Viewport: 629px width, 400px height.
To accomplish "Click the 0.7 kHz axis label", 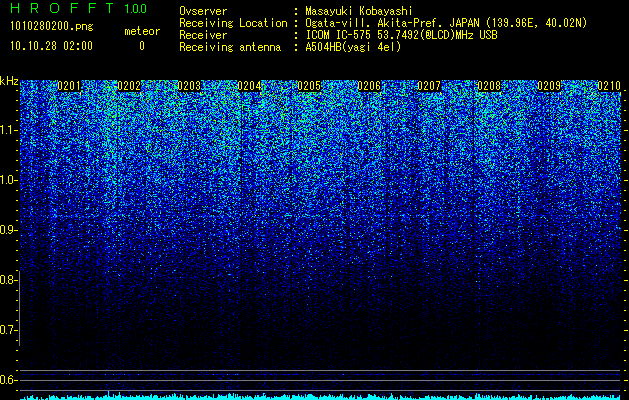I will [x=8, y=330].
